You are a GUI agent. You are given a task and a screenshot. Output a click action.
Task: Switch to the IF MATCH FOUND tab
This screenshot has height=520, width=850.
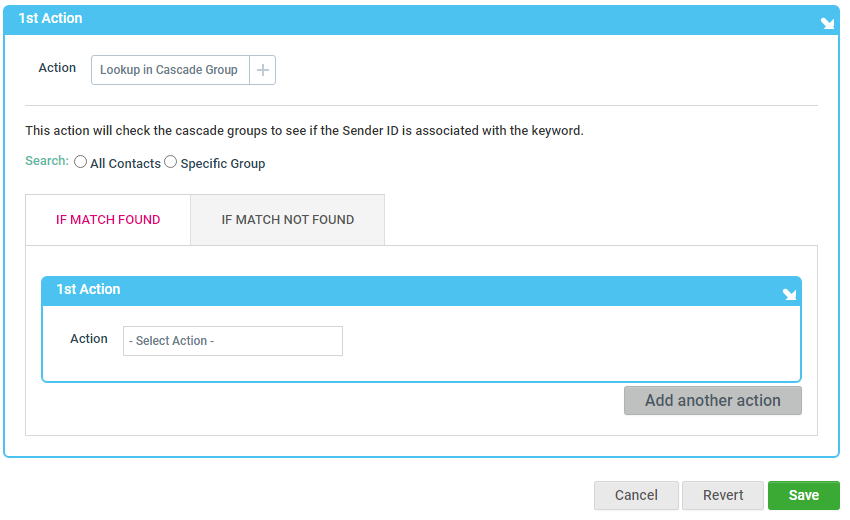click(x=108, y=220)
